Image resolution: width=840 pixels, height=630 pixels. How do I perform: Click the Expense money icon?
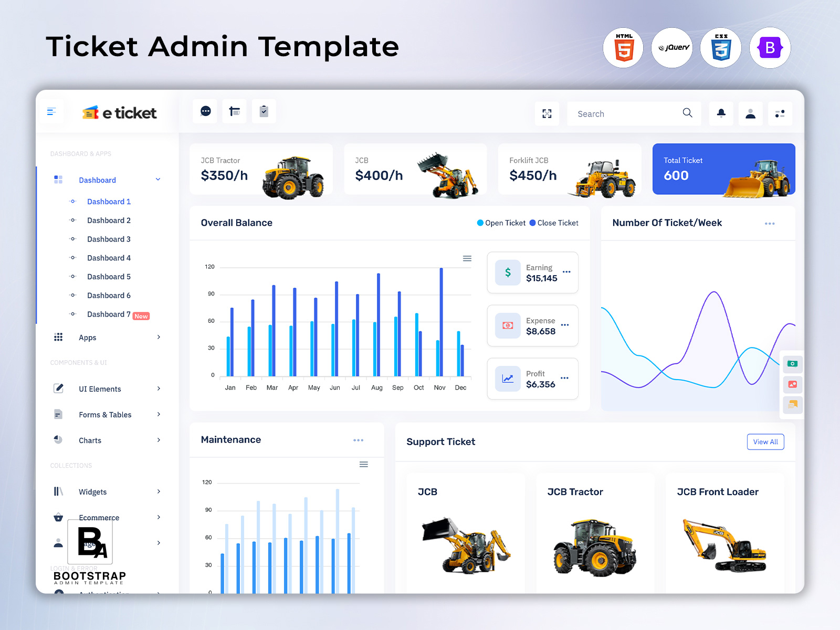[508, 325]
